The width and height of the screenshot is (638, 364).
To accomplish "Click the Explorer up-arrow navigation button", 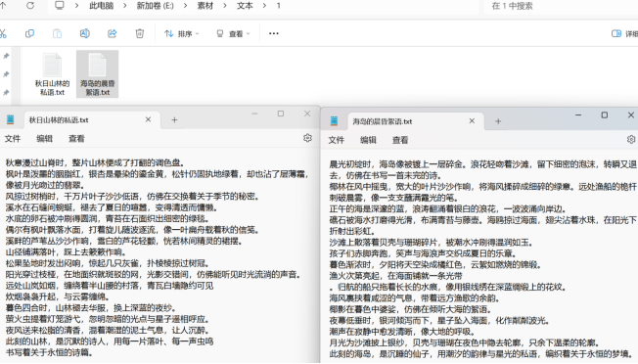I will (x=3, y=5).
